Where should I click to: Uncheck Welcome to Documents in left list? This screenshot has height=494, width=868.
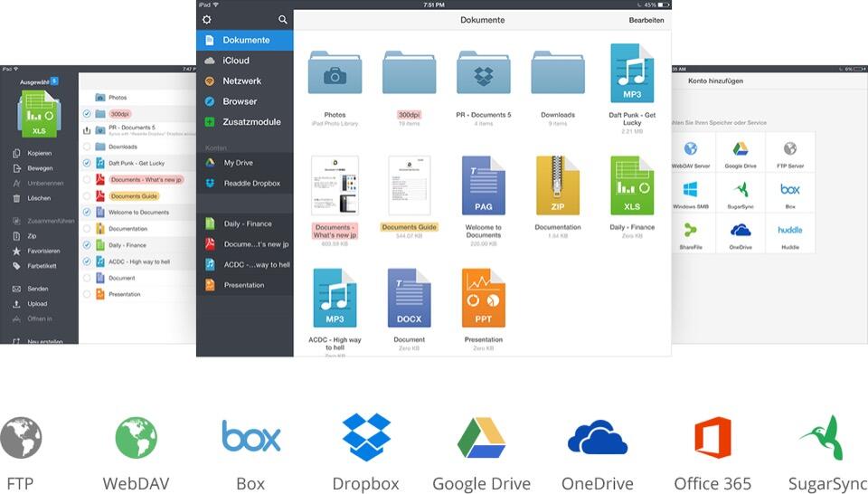(87, 212)
